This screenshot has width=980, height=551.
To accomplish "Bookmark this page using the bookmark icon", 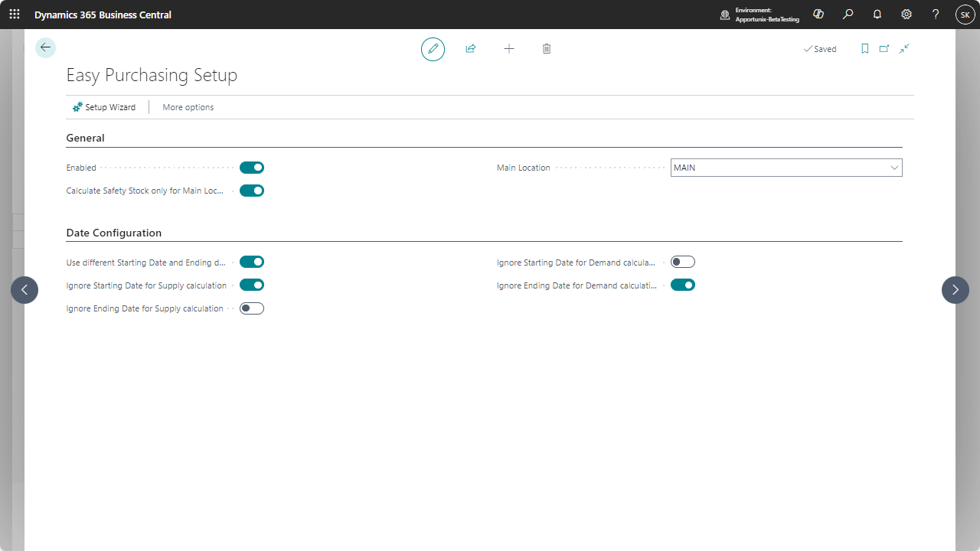I will 864,48.
